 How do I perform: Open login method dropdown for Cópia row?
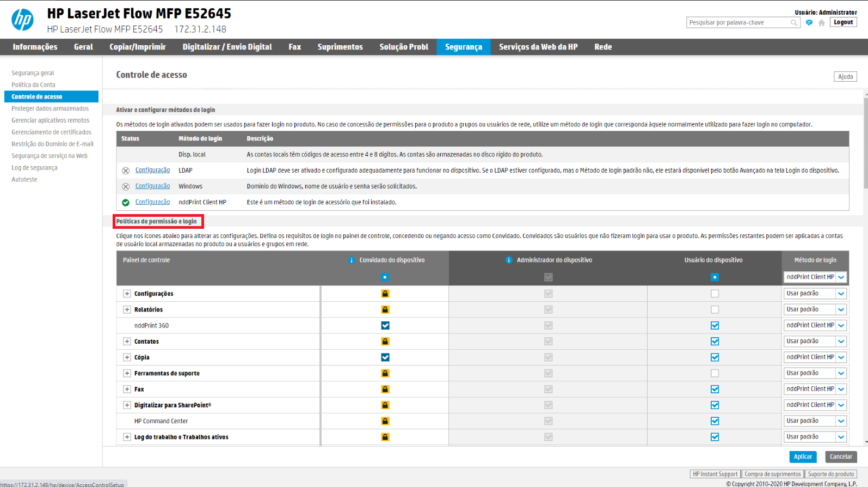(841, 357)
